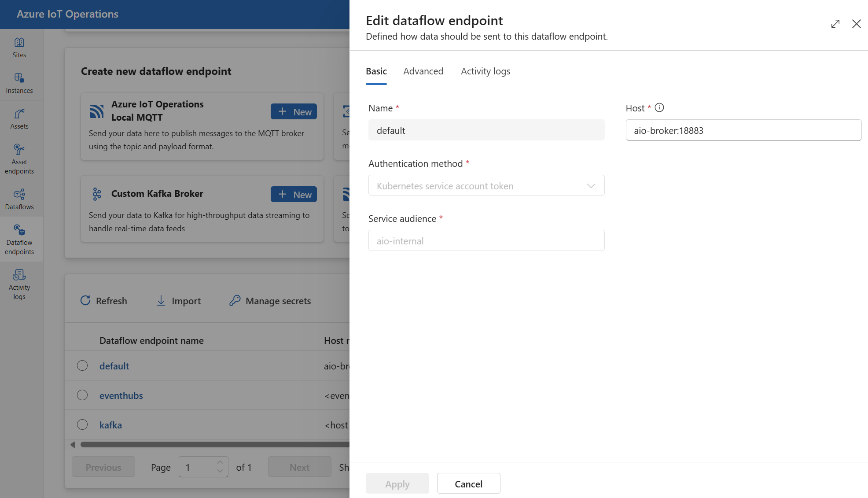Screen dimensions: 868x498
Task: Switch to the Activity logs tab
Action: pos(485,71)
